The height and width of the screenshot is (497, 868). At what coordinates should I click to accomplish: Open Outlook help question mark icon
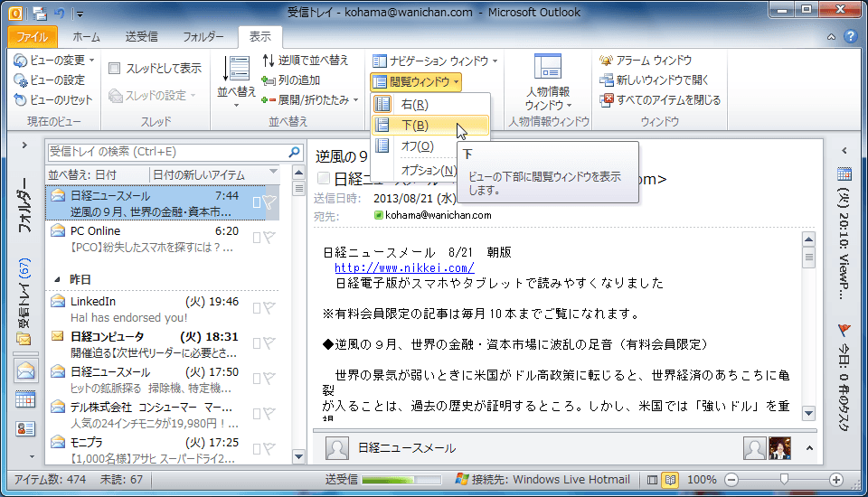pos(851,37)
